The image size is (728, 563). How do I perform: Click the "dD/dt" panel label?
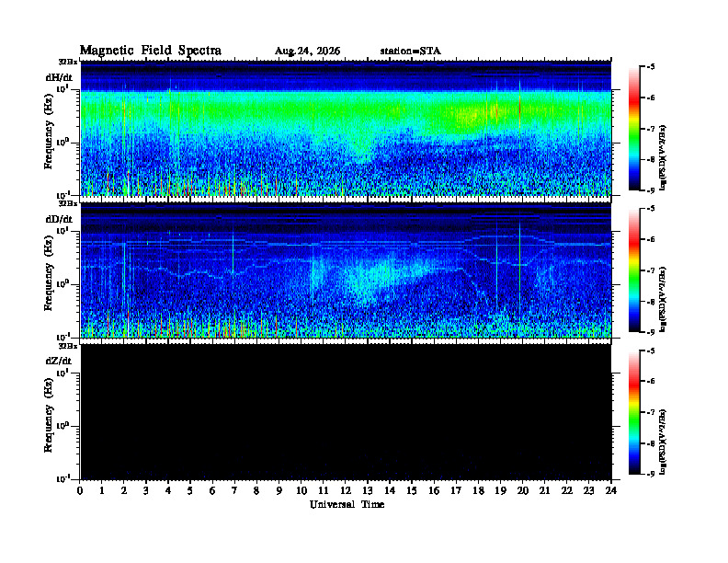point(59,219)
